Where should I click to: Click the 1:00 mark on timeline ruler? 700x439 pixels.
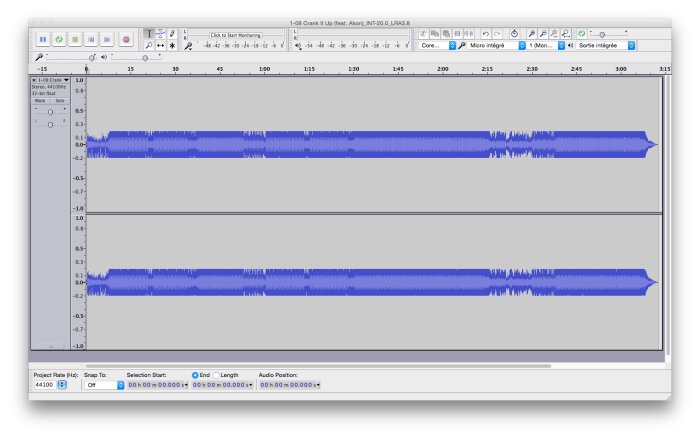264,69
